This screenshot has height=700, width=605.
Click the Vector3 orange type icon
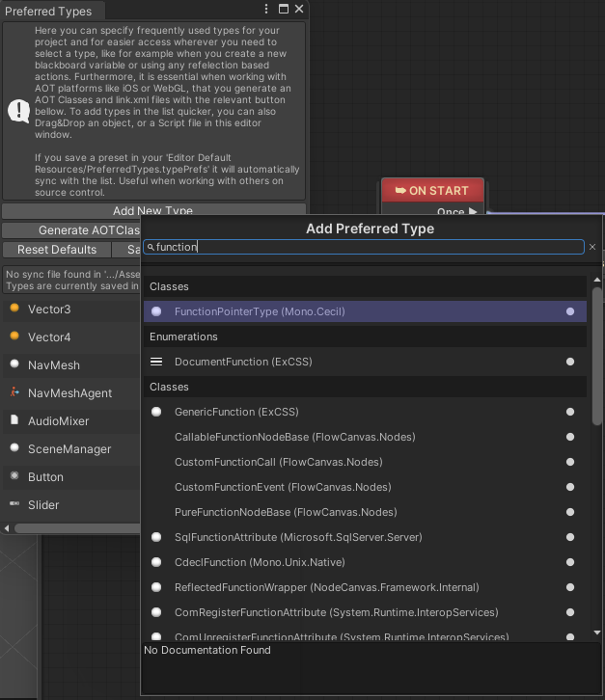point(14,308)
